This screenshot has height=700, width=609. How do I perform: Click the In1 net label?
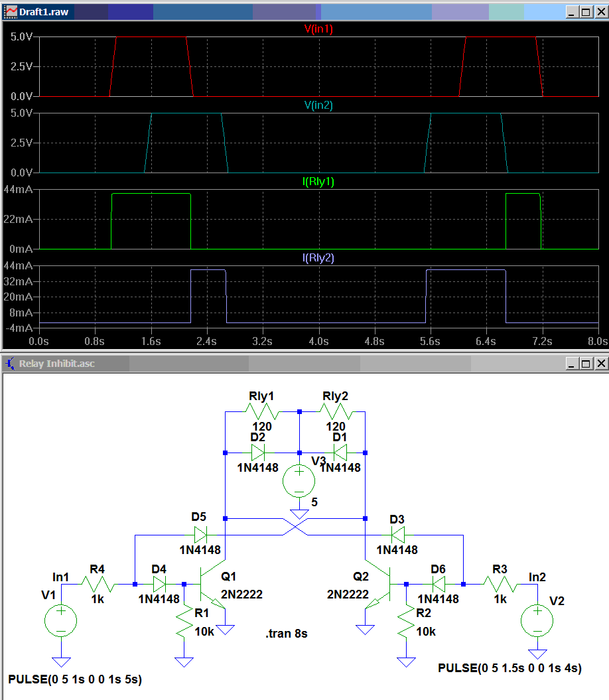(61, 577)
